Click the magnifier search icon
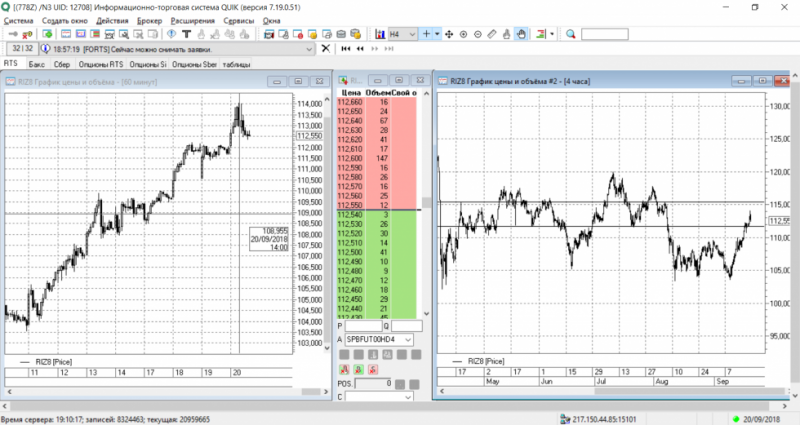 coord(570,34)
